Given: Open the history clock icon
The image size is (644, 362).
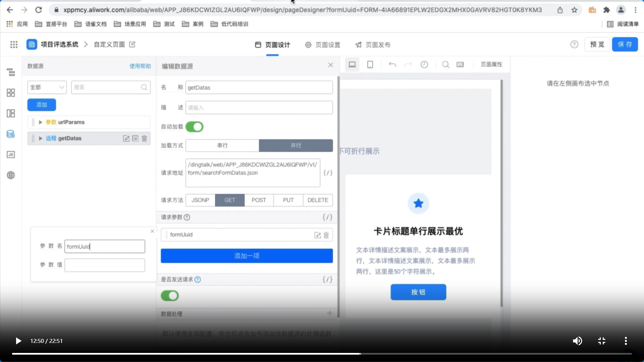Looking at the screenshot, I should (x=424, y=65).
